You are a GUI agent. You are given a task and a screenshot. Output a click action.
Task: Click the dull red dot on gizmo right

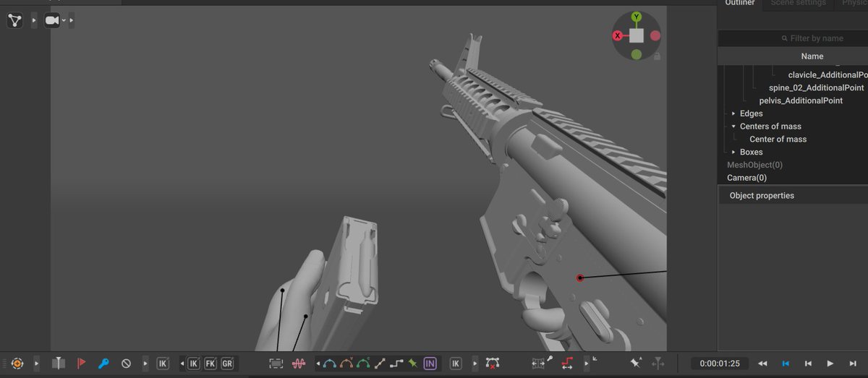[655, 35]
